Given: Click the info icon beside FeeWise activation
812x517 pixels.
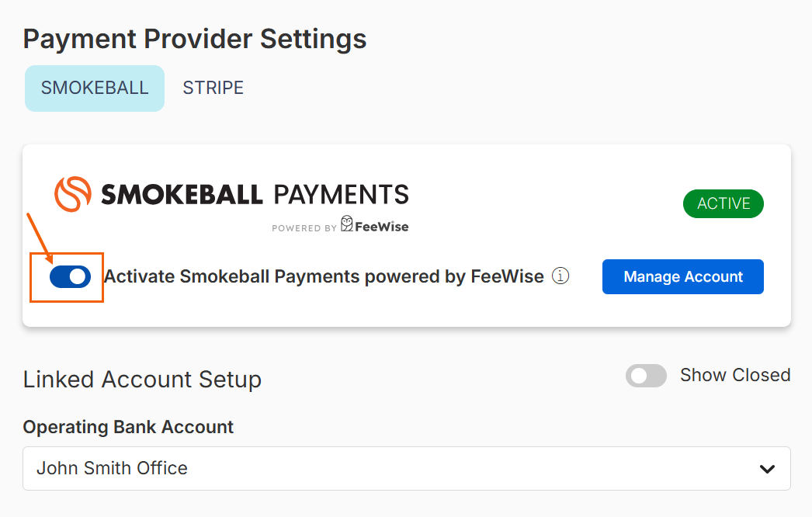Looking at the screenshot, I should (560, 276).
